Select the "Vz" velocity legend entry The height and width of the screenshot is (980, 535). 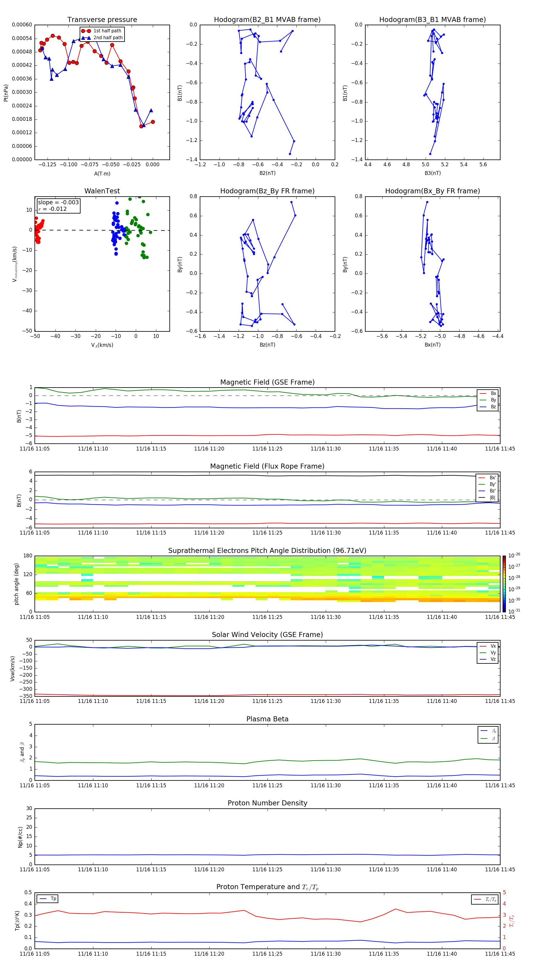[x=488, y=659]
